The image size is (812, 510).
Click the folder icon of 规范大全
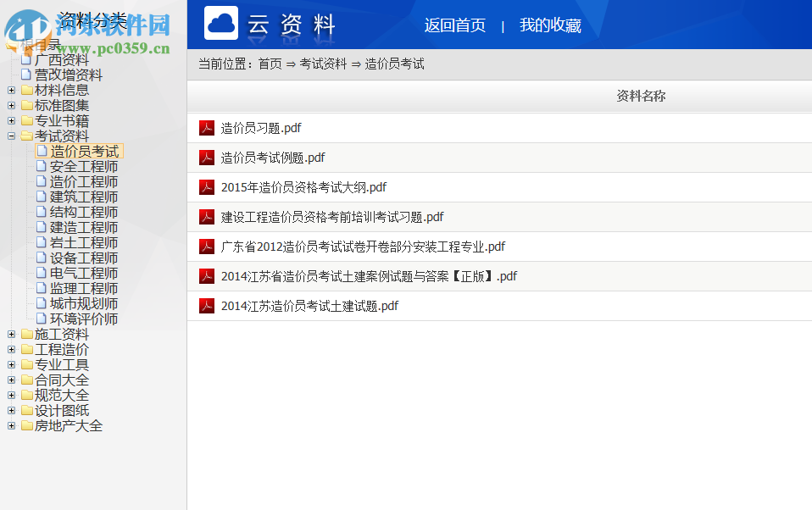point(27,395)
